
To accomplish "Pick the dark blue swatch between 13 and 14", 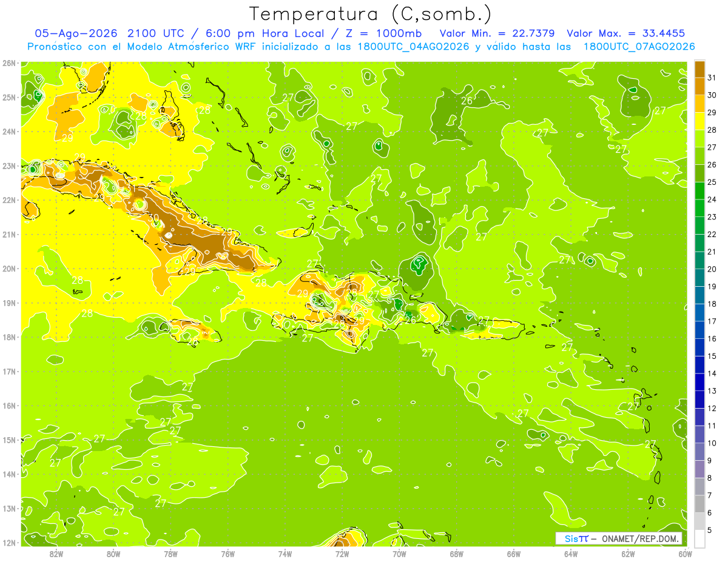I will pyautogui.click(x=699, y=382).
